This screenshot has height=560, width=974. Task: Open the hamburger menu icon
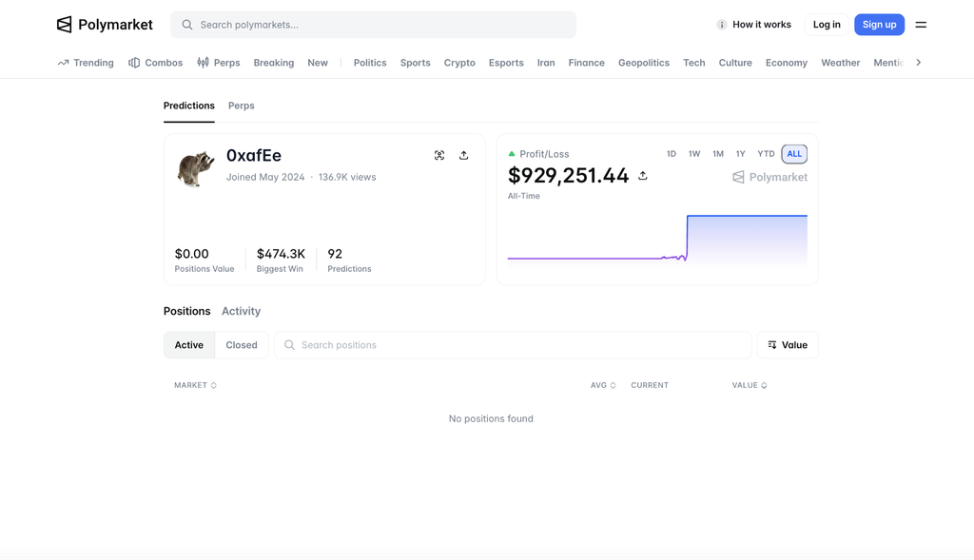point(921,25)
